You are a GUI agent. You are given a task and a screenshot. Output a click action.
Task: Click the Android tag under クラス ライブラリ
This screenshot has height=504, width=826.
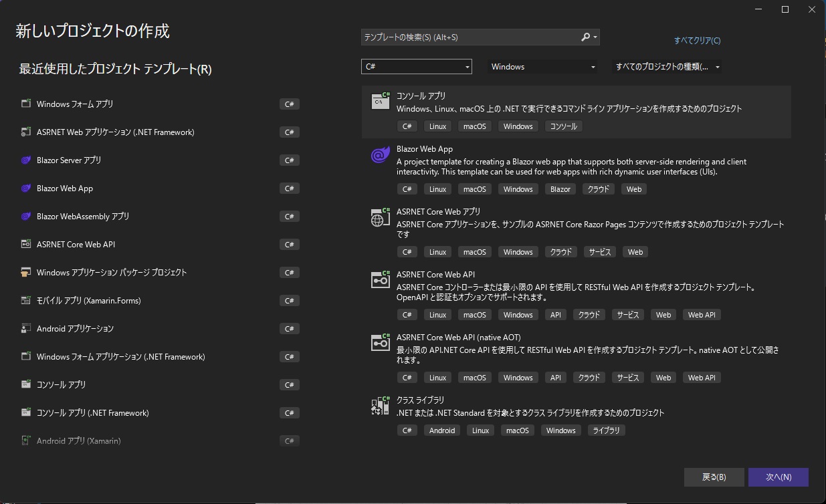[442, 430]
